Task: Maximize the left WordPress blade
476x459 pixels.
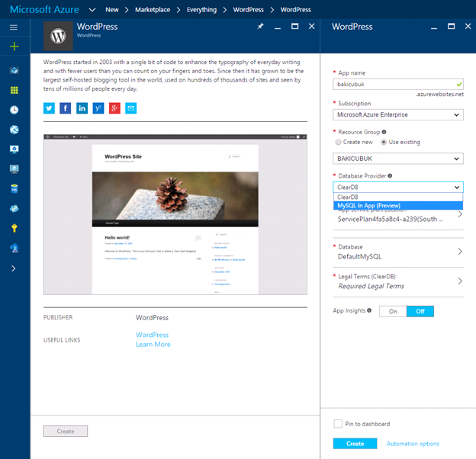Action: click(294, 27)
